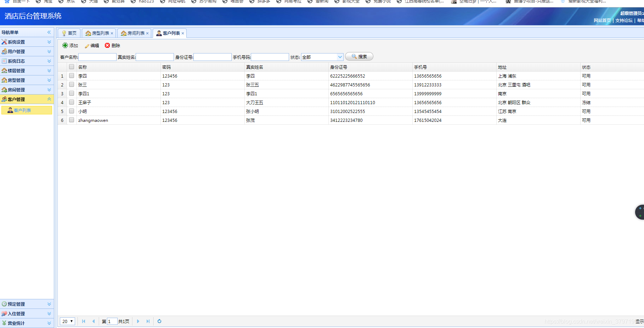Check the row for 张三
Image resolution: width=644 pixels, height=328 pixels.
coord(72,84)
